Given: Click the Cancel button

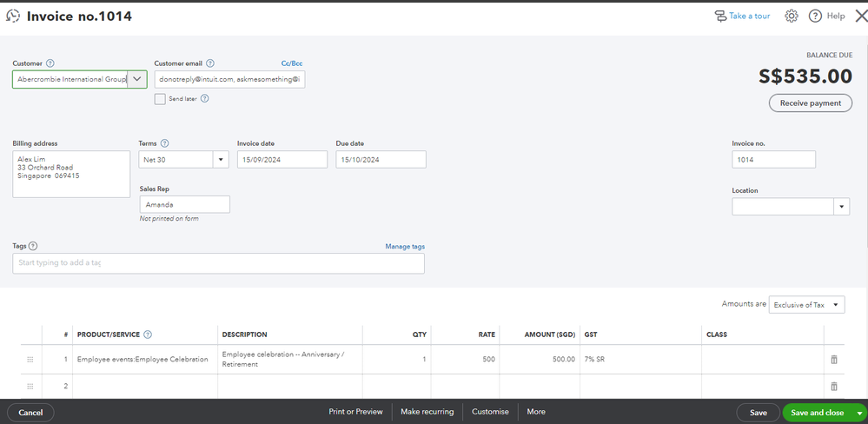Looking at the screenshot, I should tap(30, 413).
